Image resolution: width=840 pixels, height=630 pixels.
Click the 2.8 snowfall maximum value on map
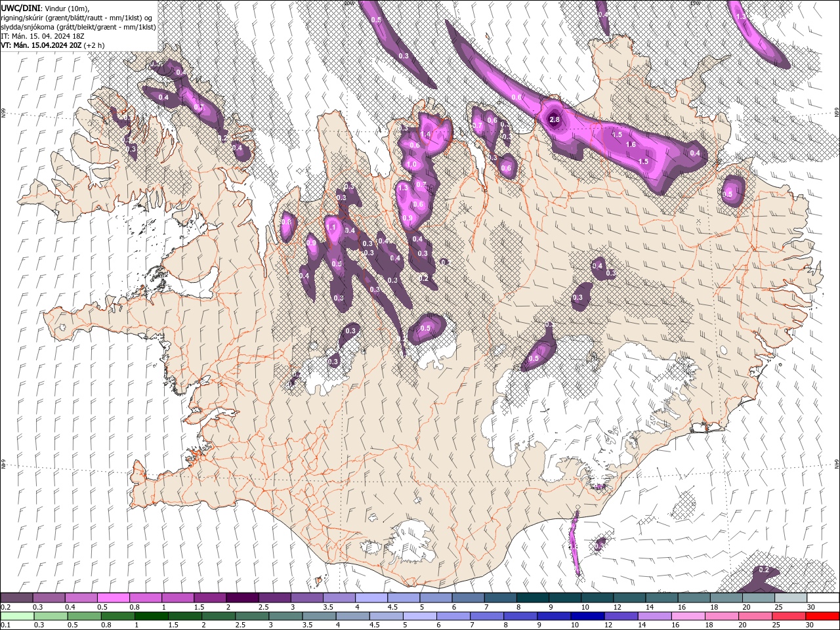555,119
